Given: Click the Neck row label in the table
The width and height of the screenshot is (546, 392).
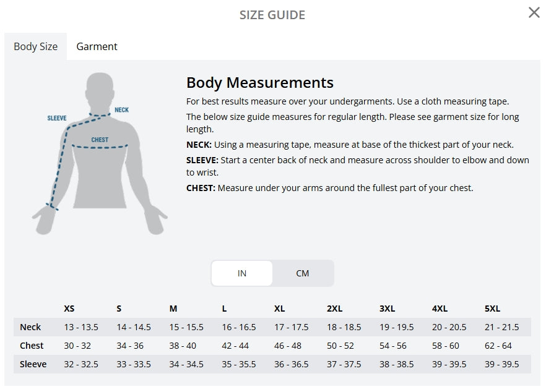Looking at the screenshot, I should click(30, 327).
